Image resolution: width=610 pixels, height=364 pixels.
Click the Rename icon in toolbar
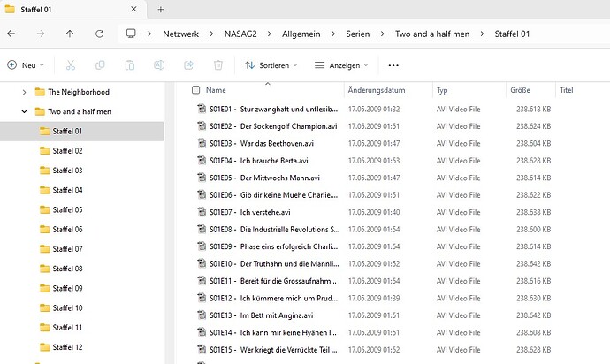(159, 65)
